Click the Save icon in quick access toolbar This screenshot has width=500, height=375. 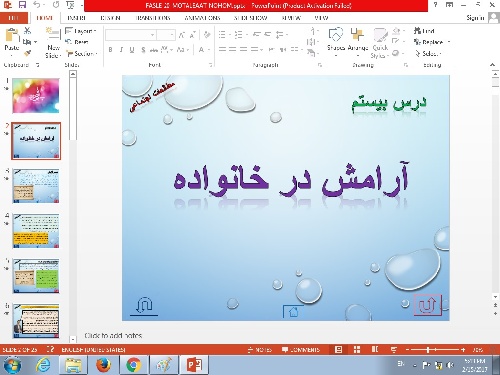[22, 5]
